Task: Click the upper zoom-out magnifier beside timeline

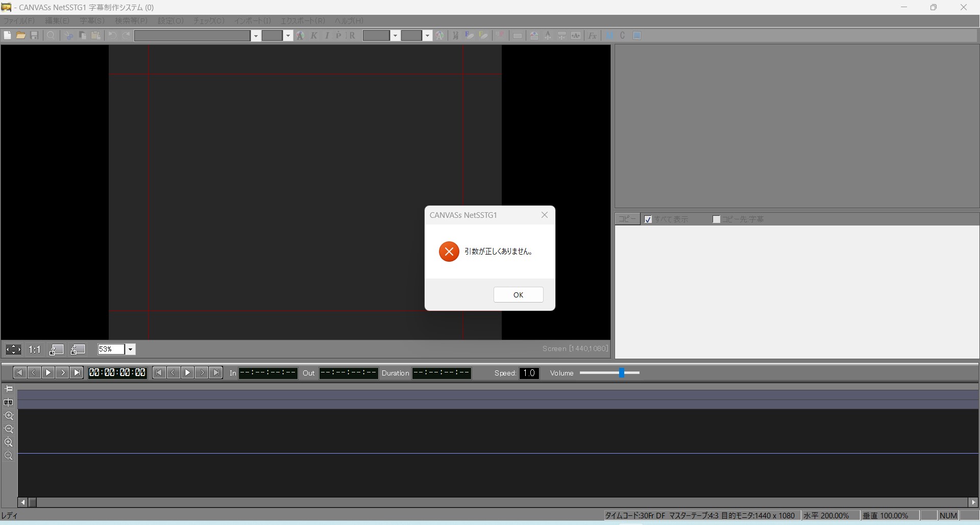Action: click(x=9, y=429)
